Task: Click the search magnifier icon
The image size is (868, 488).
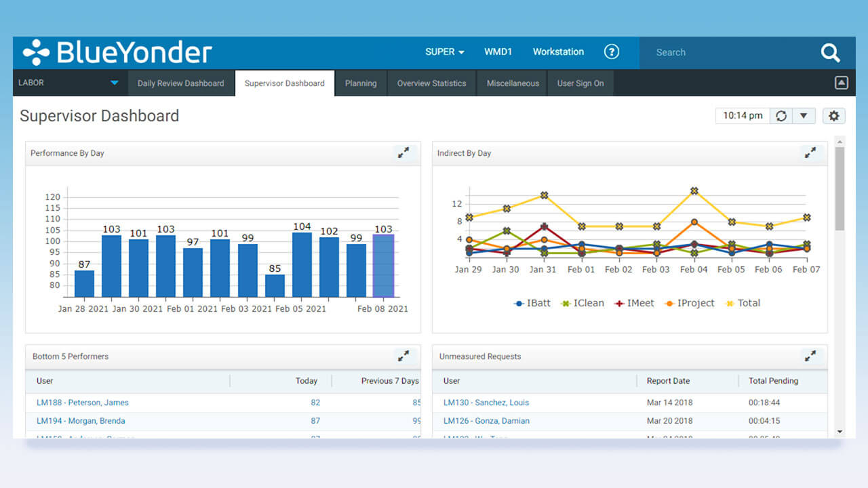Action: tap(830, 53)
